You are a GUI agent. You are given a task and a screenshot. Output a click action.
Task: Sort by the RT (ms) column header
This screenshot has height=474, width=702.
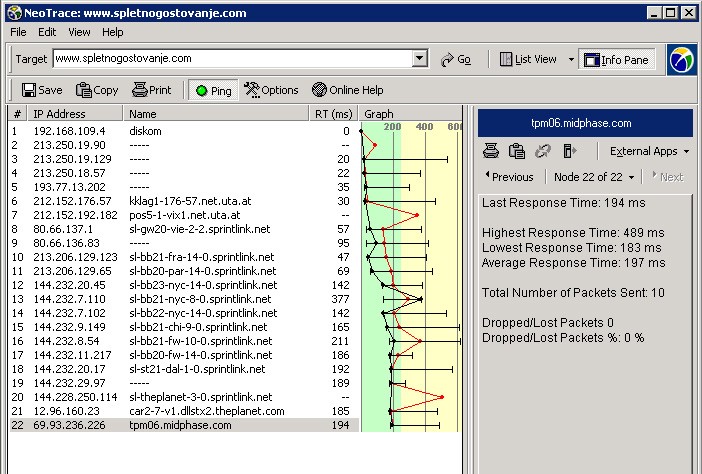(x=334, y=114)
